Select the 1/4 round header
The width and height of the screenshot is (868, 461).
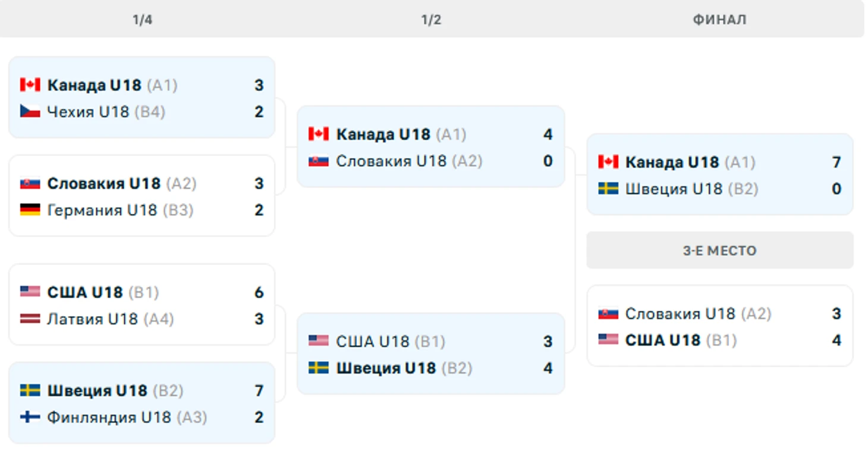tap(143, 20)
